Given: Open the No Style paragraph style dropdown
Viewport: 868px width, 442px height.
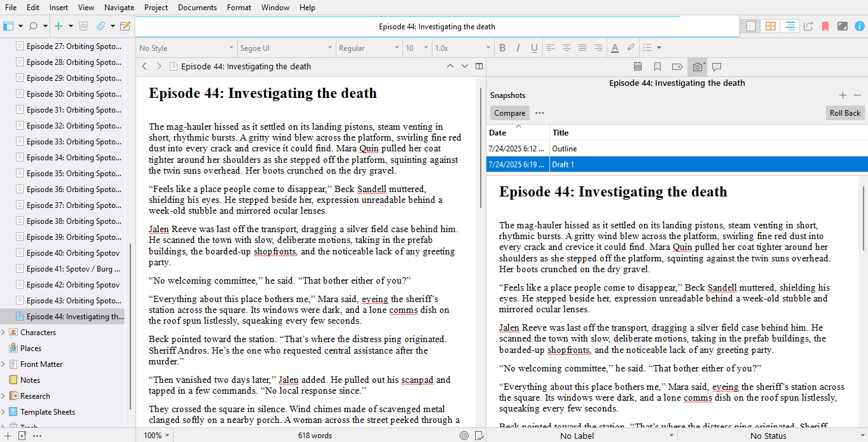Looking at the screenshot, I should (185, 48).
